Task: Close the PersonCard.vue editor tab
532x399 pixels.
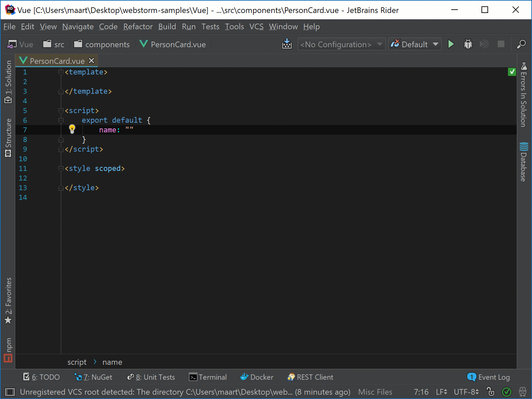Action: tap(91, 61)
